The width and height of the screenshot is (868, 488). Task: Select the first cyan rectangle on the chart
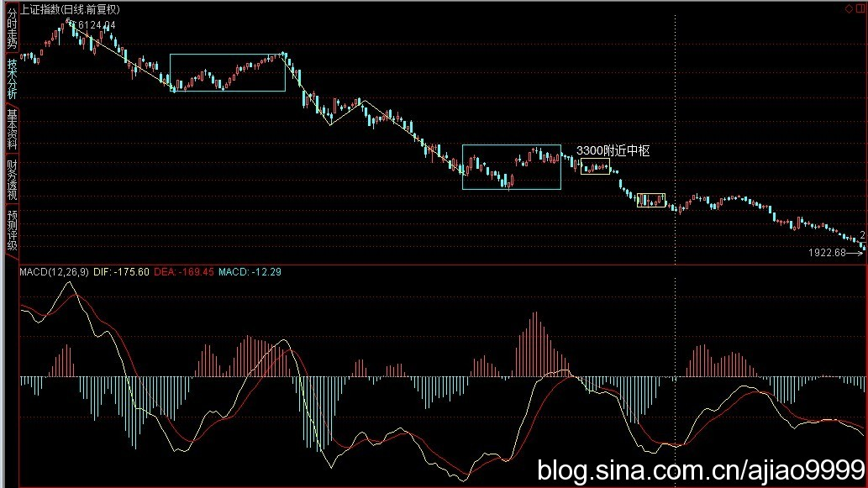click(227, 55)
